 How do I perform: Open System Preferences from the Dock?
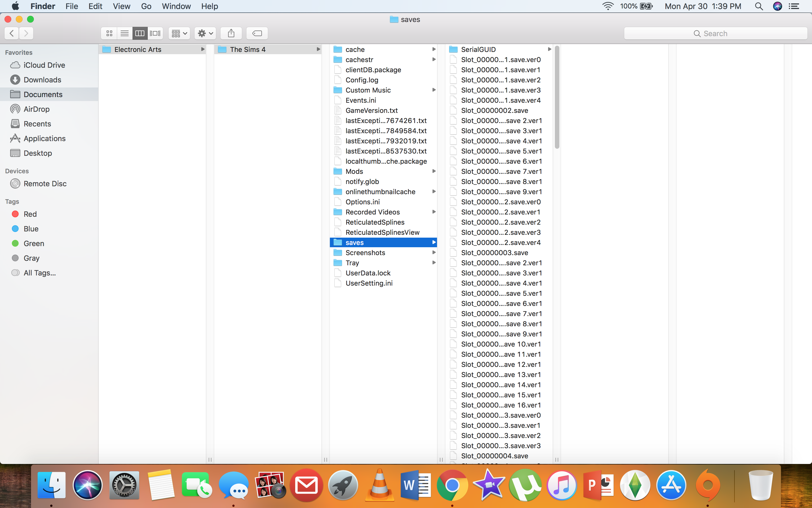click(x=124, y=485)
